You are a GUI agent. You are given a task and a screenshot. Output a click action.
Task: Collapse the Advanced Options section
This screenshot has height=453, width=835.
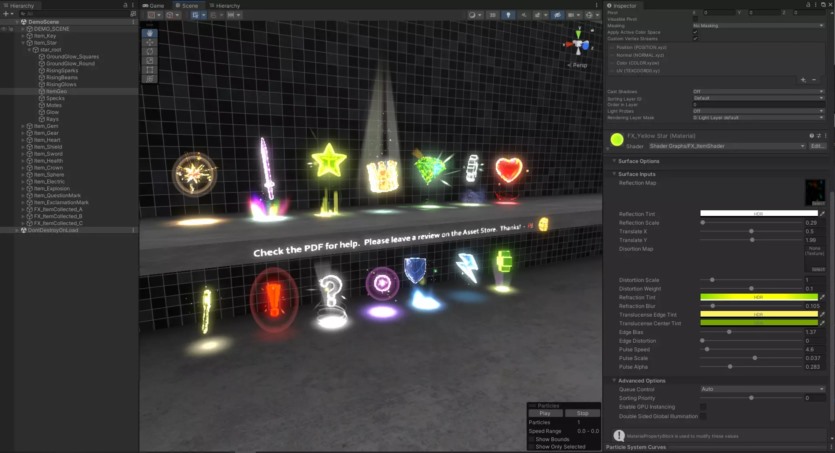click(x=614, y=381)
